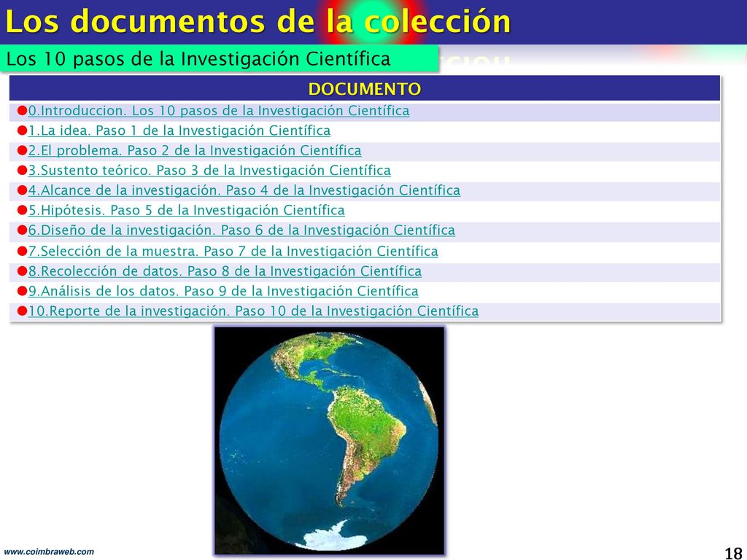Follow link '3.Sustento teórico. Paso 3'
Screen dimensions: 747x560
[209, 171]
